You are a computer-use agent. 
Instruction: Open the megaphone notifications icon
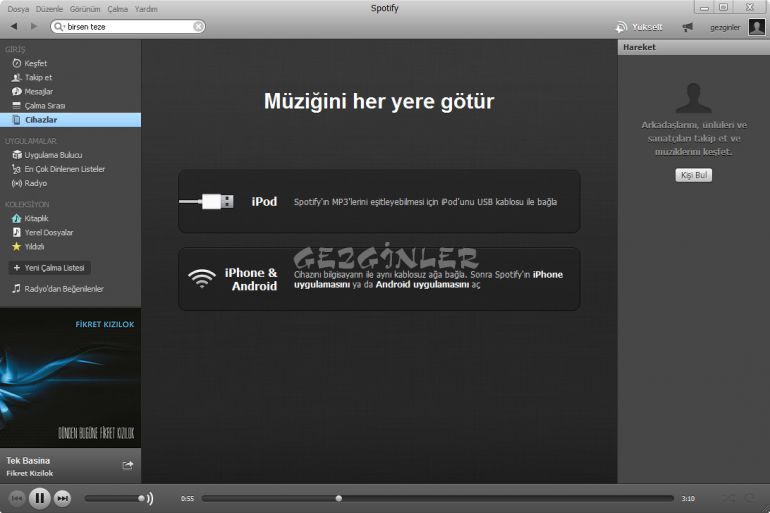[x=687, y=27]
